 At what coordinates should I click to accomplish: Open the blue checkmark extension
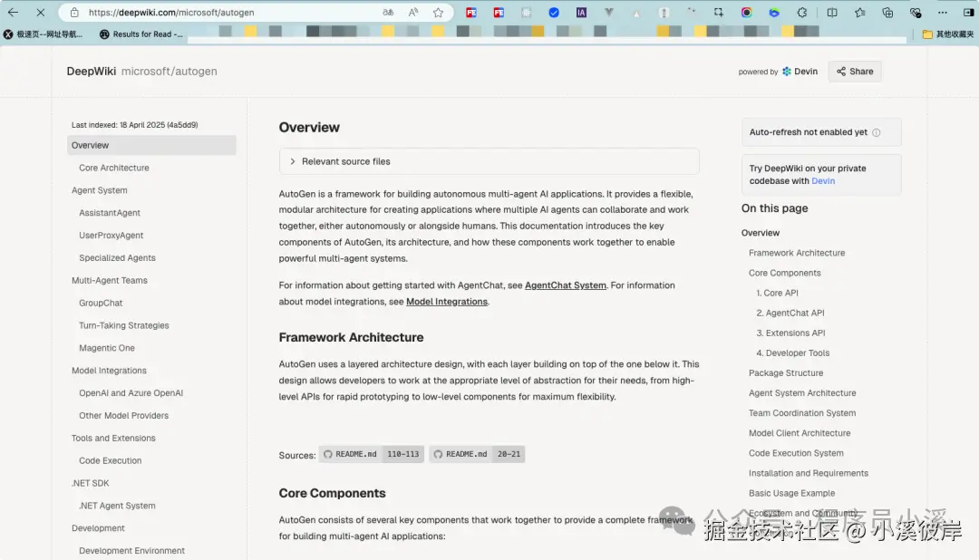coord(554,12)
